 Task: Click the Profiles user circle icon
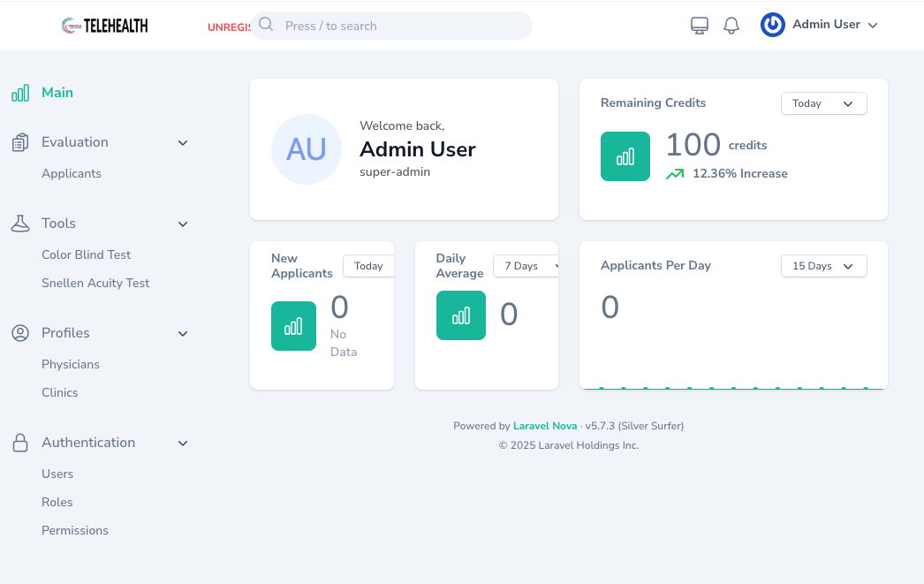(20, 333)
